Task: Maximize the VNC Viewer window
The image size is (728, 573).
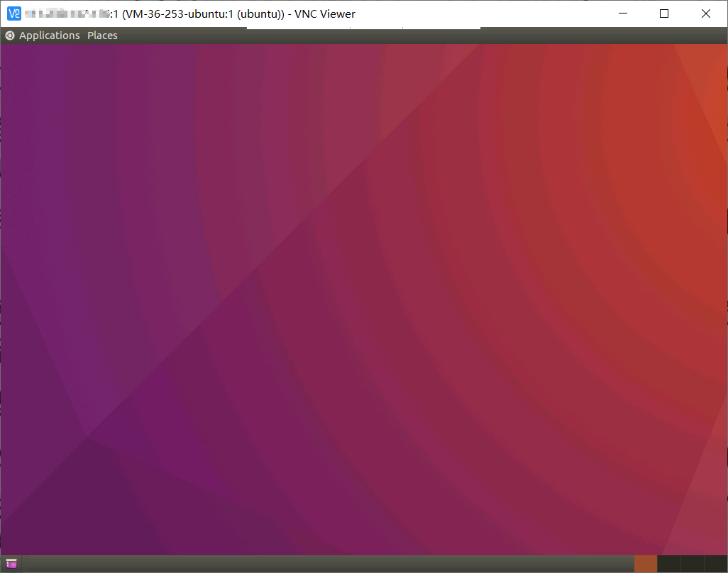Action: pyautogui.click(x=664, y=13)
